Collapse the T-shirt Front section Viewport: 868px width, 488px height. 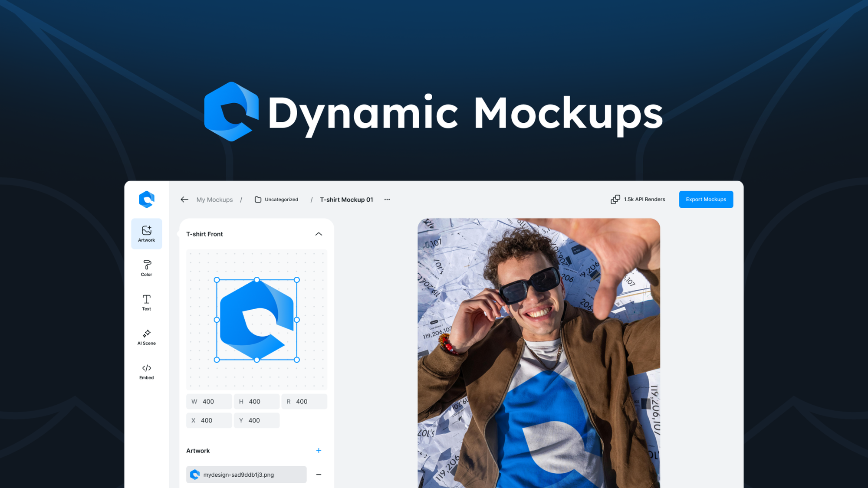click(x=319, y=234)
